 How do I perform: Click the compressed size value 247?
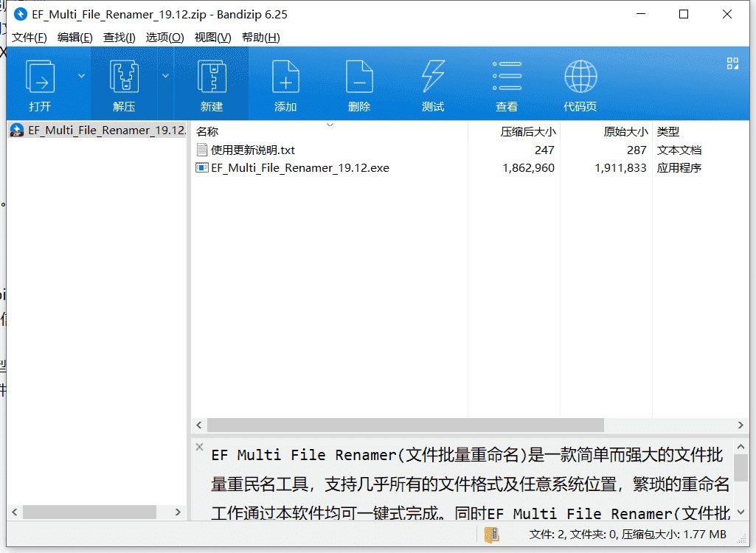coord(544,150)
